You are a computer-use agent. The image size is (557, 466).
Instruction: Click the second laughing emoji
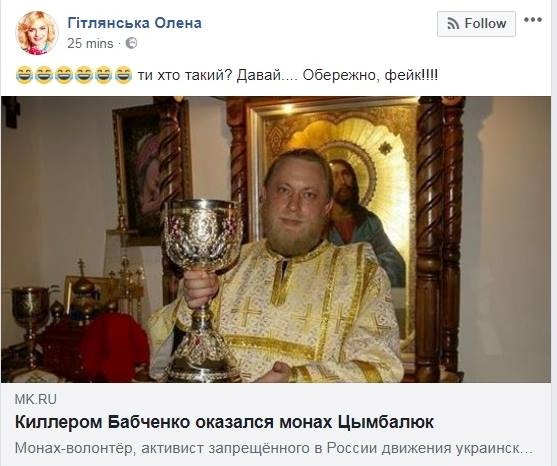click(44, 75)
